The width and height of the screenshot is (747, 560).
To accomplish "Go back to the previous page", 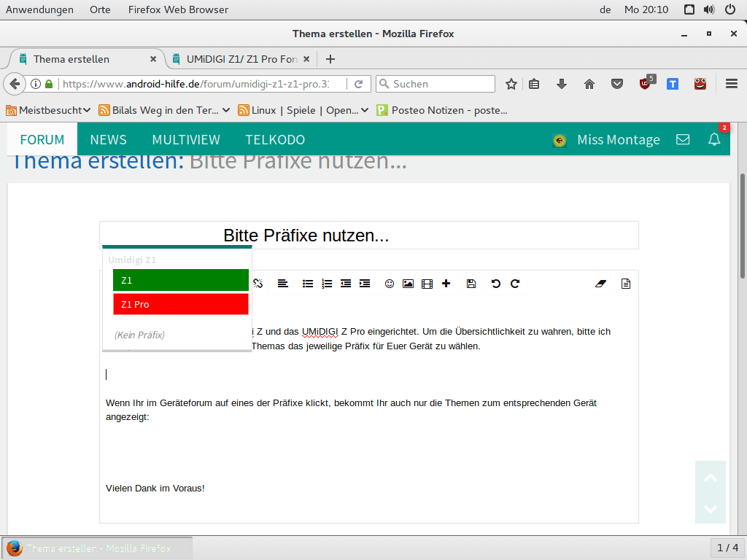I will point(15,85).
